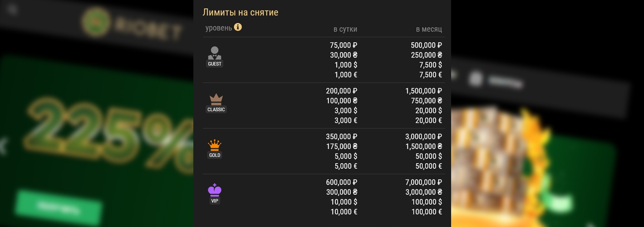
Task: Open the hamburger menu in the header
Action: [x=12, y=9]
